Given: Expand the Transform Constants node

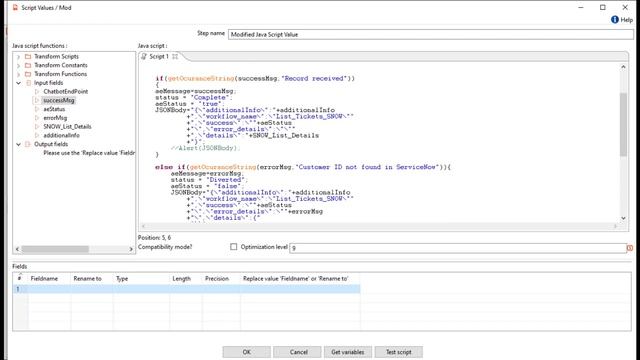Looking at the screenshot, I should click(x=18, y=65).
